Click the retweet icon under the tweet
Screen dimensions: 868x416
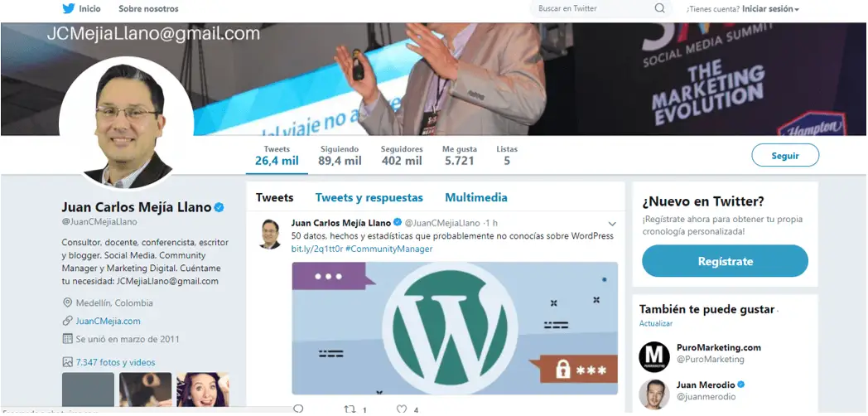350,409
